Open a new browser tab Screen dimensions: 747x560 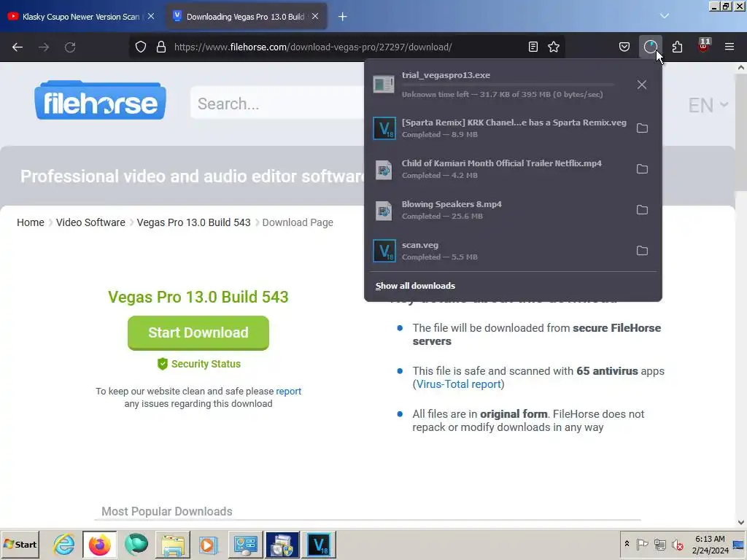[x=343, y=17]
